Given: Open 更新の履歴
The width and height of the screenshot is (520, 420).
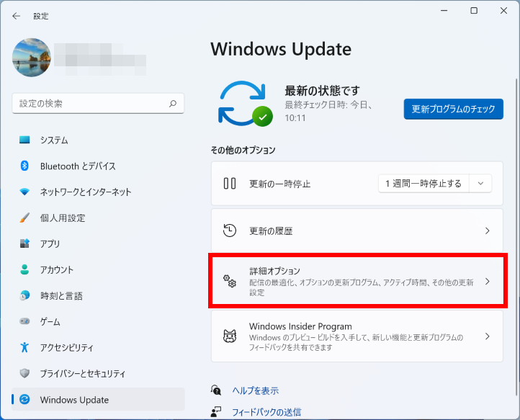Looking at the screenshot, I should point(357,231).
